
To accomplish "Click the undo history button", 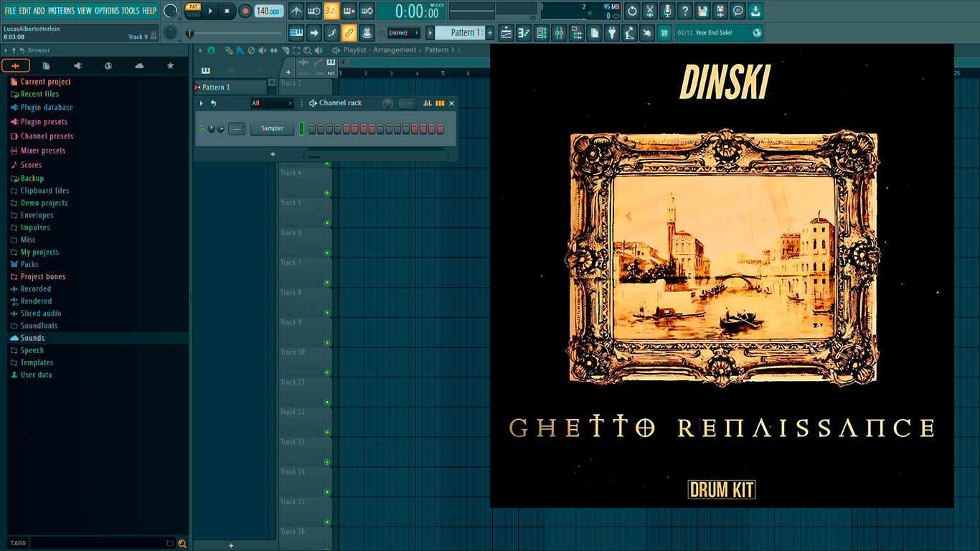I will pyautogui.click(x=632, y=11).
